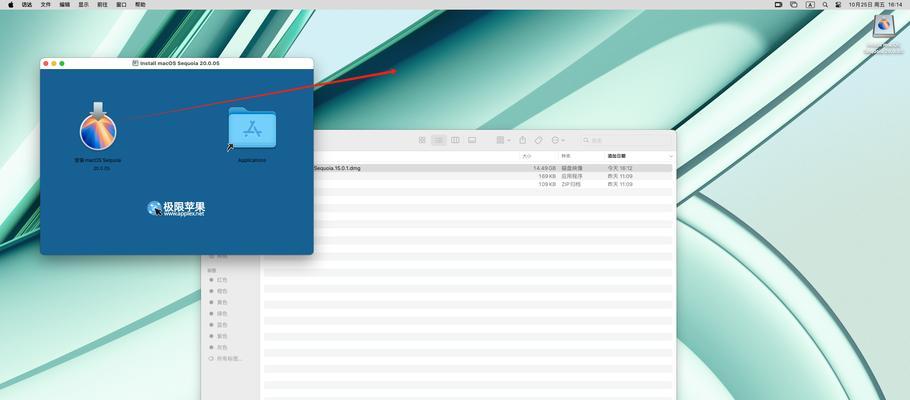Select the blue tag in Finder sidebar
This screenshot has height=400, width=910.
point(219,325)
